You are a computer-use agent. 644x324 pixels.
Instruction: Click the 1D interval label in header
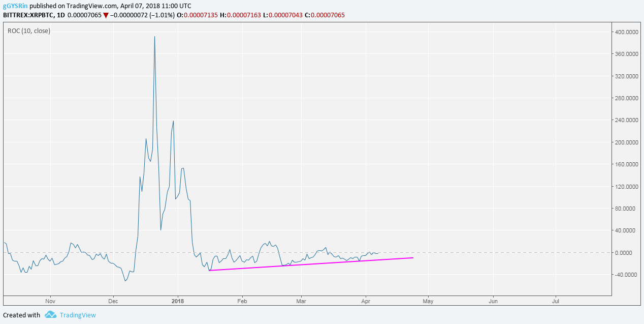60,15
